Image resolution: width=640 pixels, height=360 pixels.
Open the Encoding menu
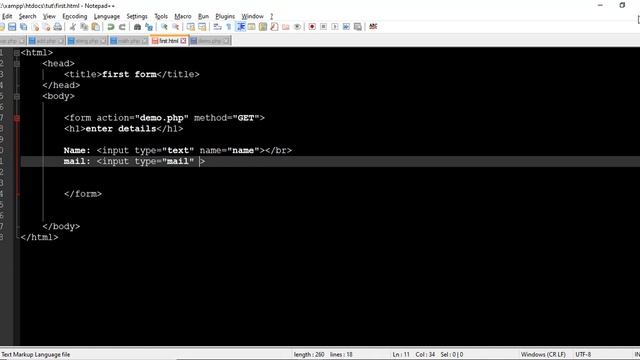[75, 16]
